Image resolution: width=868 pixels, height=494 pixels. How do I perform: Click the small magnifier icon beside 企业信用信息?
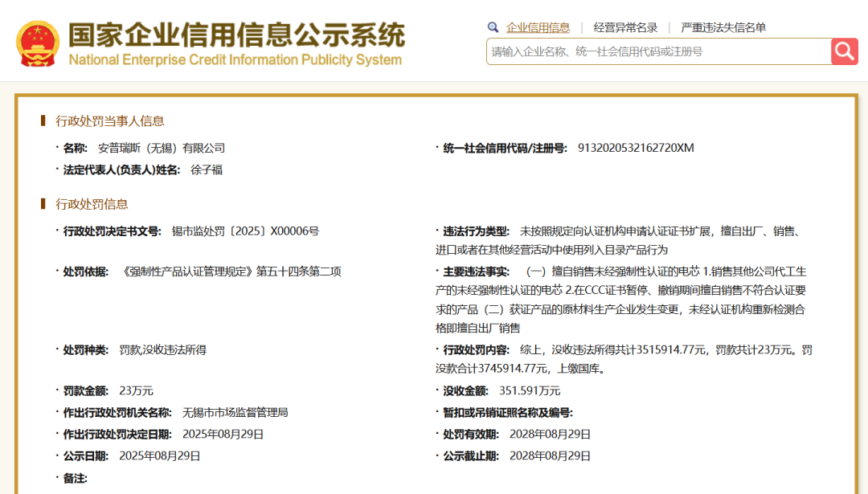coord(493,27)
